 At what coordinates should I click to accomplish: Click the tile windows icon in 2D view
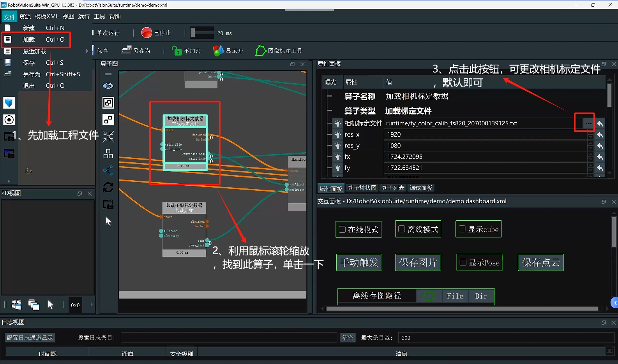point(16,305)
